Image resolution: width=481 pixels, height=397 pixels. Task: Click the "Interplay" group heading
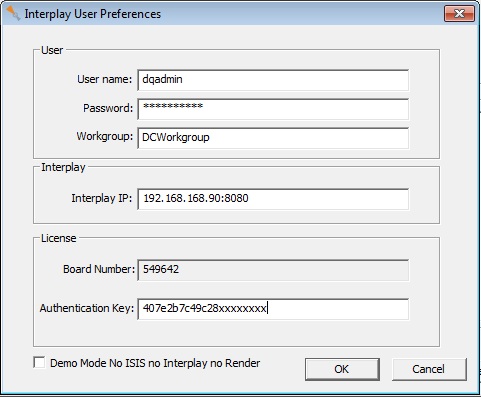pyautogui.click(x=63, y=167)
